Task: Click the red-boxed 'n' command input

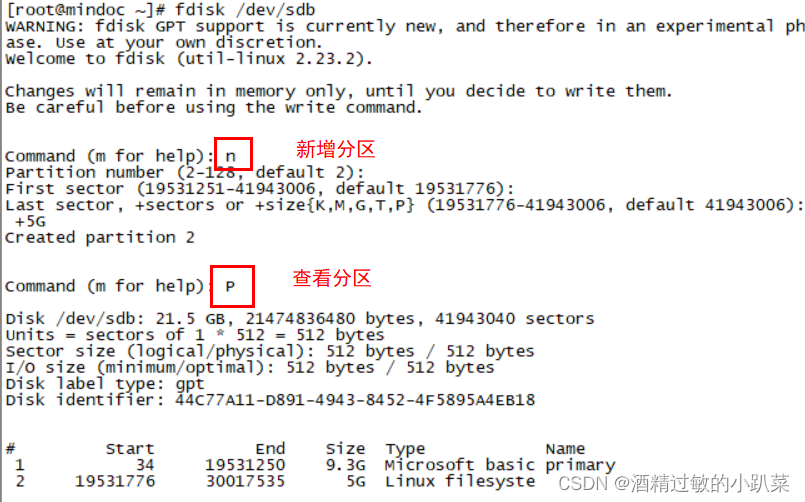Action: point(233,153)
